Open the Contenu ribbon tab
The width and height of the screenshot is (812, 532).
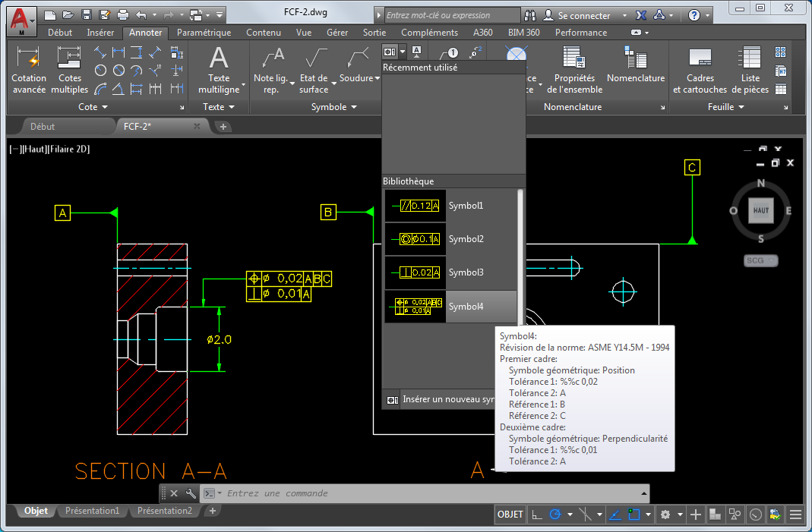[263, 32]
